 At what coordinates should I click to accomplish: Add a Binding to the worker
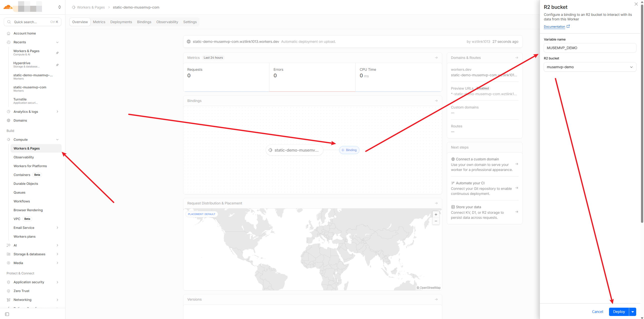coord(349,150)
